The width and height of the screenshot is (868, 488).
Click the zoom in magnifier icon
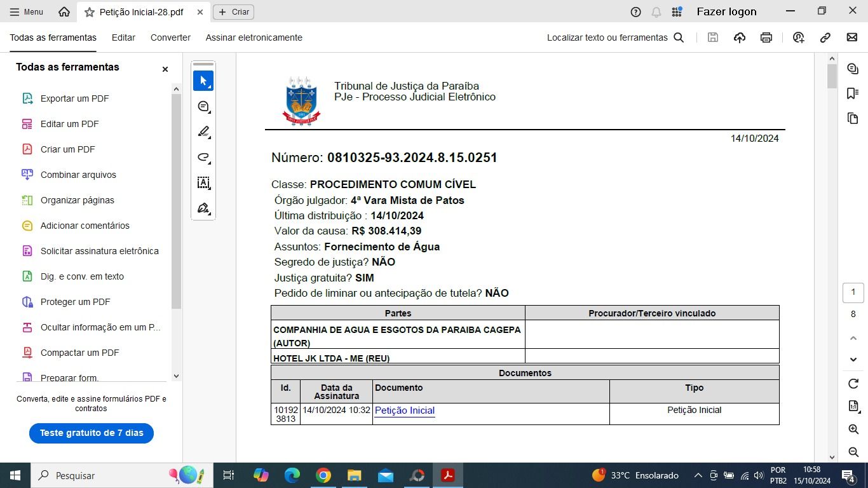point(853,430)
